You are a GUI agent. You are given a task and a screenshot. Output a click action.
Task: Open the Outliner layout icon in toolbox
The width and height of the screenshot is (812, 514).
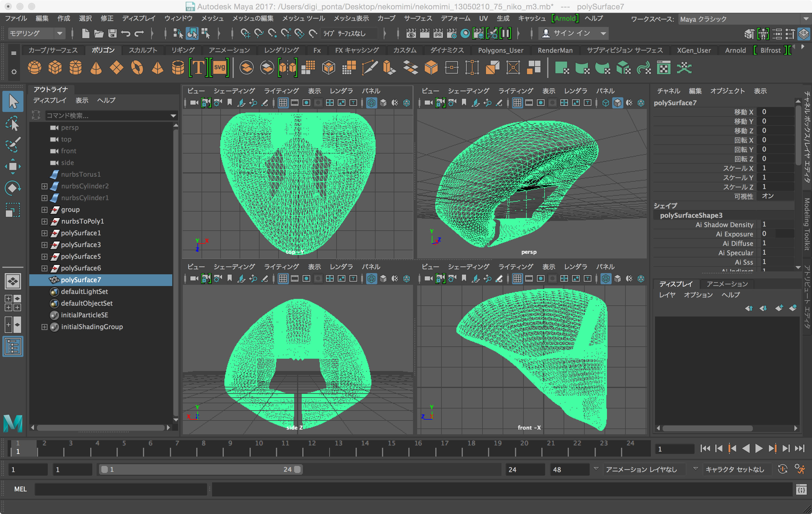(13, 347)
